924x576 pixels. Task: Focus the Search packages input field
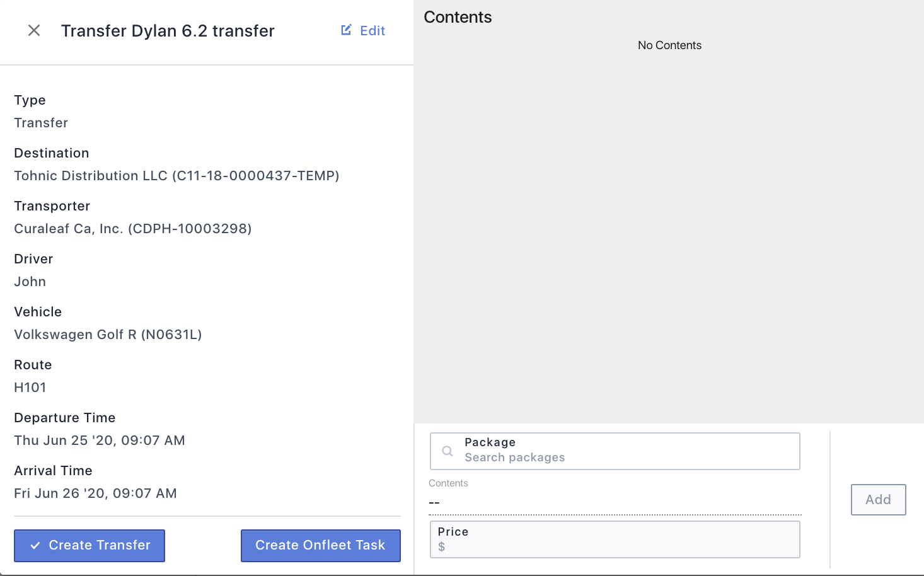[615, 451]
